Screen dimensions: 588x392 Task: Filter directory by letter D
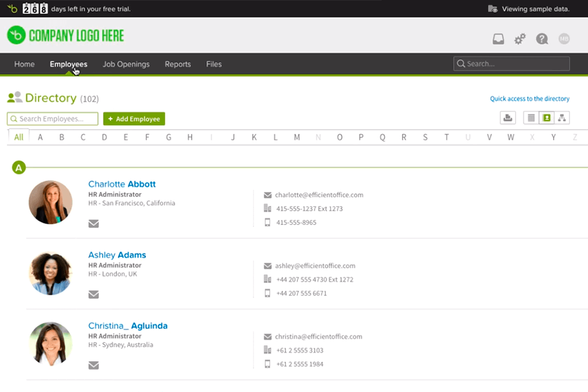[x=104, y=137]
